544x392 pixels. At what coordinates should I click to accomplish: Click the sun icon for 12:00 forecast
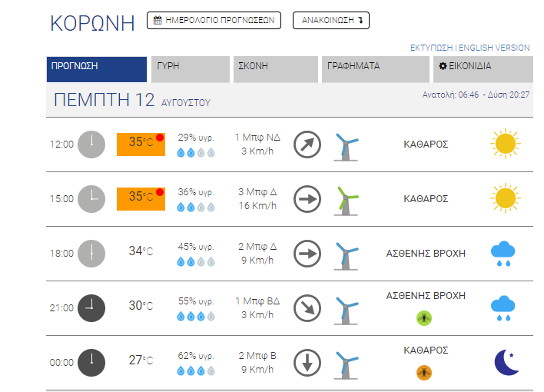coord(505,144)
